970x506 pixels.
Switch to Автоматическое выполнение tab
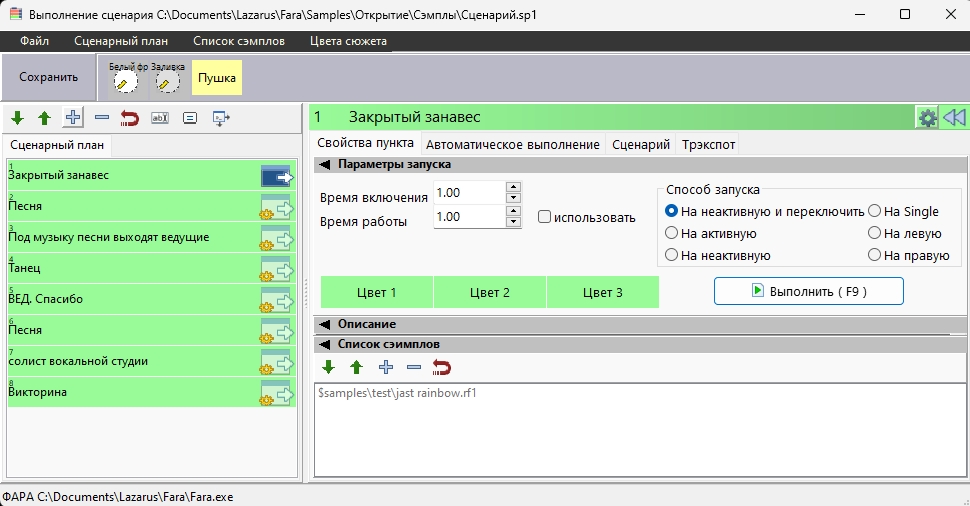tap(513, 144)
